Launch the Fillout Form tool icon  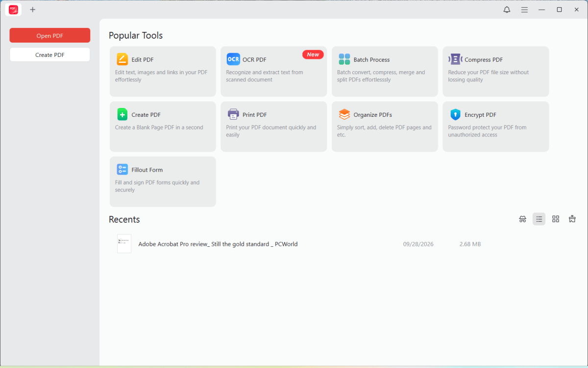pos(122,169)
